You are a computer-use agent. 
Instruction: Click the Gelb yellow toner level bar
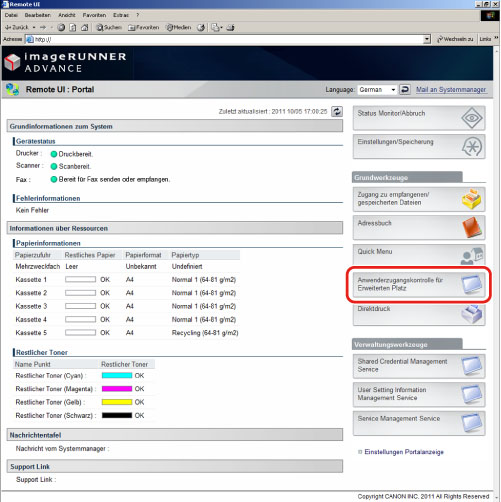(117, 402)
